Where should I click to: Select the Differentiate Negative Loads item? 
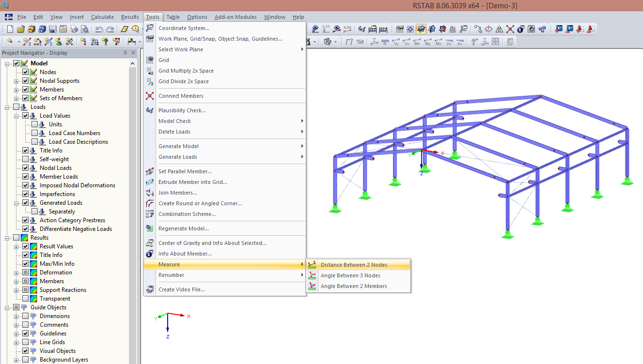[76, 229]
